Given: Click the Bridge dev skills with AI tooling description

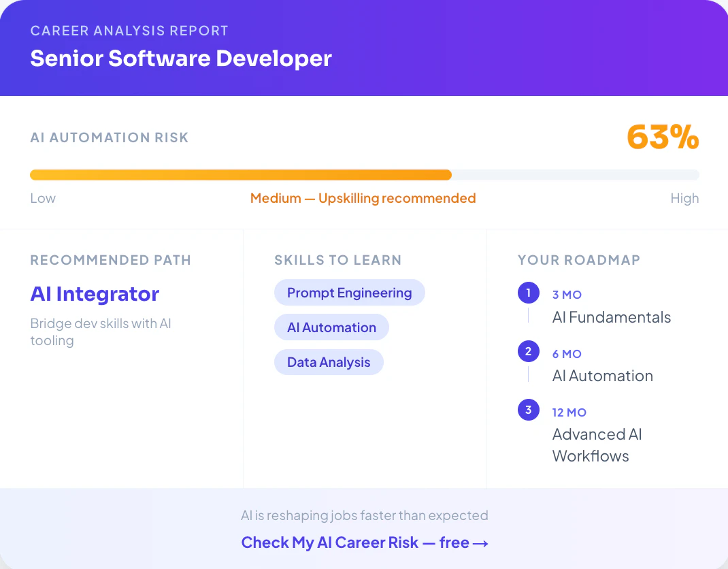Looking at the screenshot, I should click(101, 331).
